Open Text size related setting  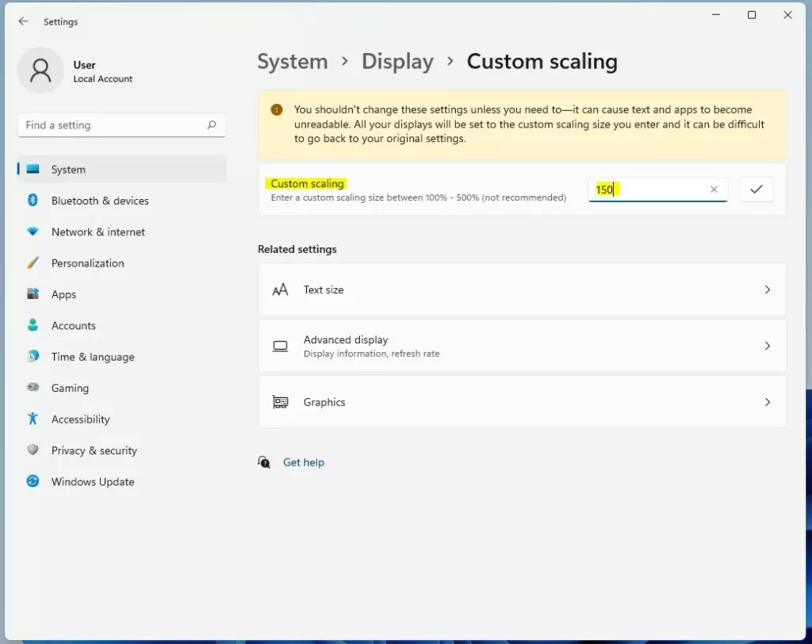point(522,289)
